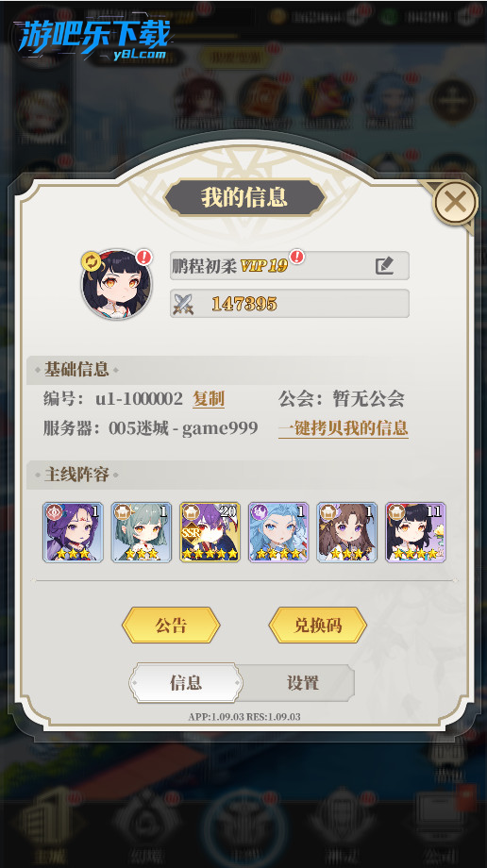Click the combat power 147395 field
The width and height of the screenshot is (487, 868).
289,304
